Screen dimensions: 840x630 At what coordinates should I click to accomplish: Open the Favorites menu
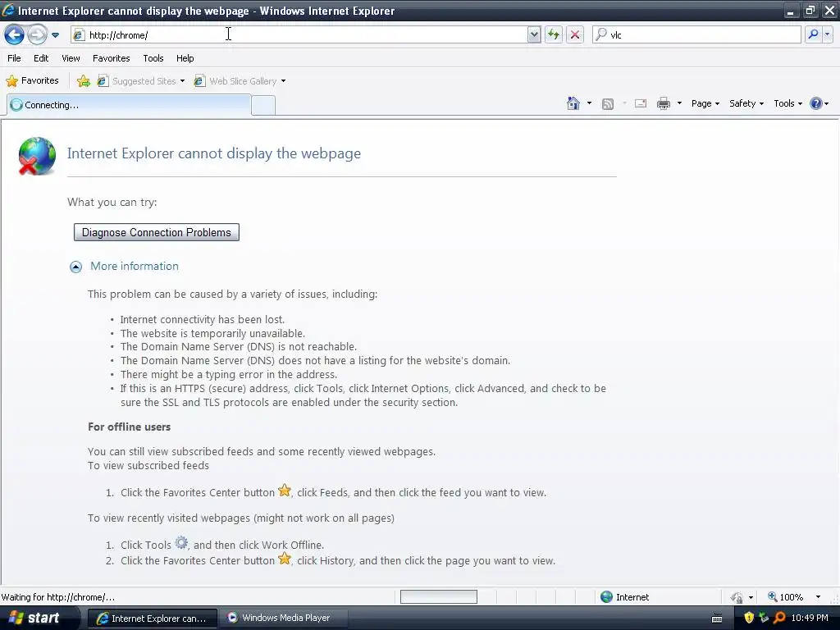[x=111, y=58]
